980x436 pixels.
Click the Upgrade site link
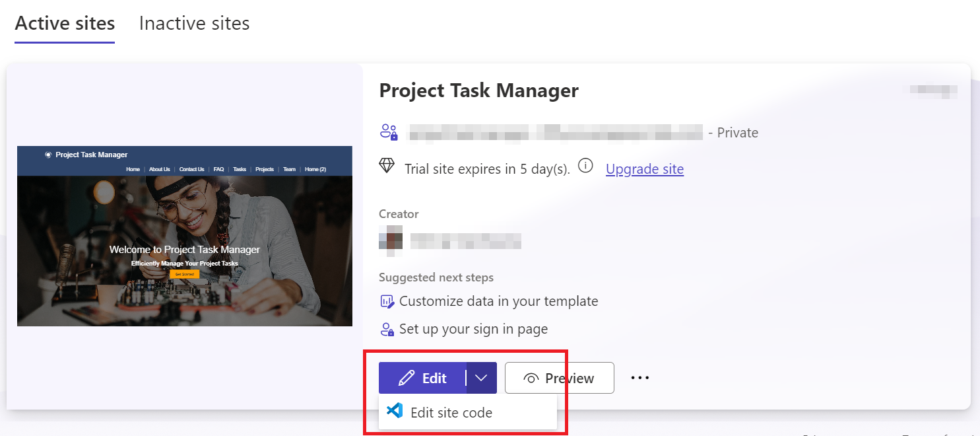(x=644, y=169)
